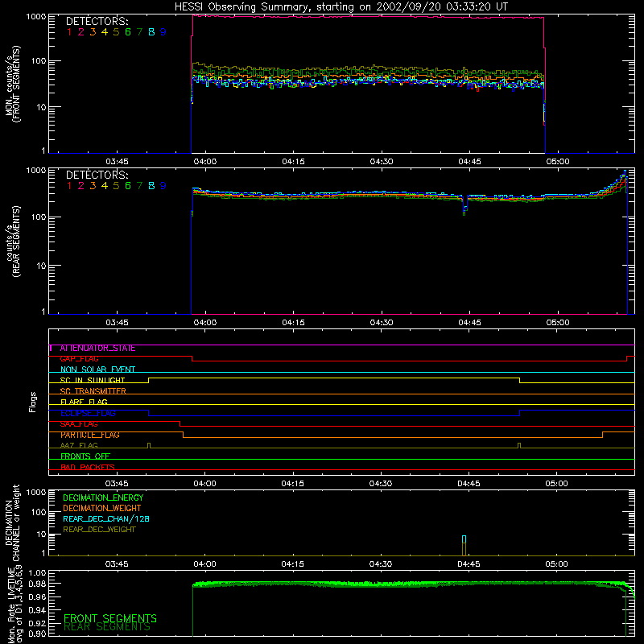Click the 0.98 livetime axis value

36,584
